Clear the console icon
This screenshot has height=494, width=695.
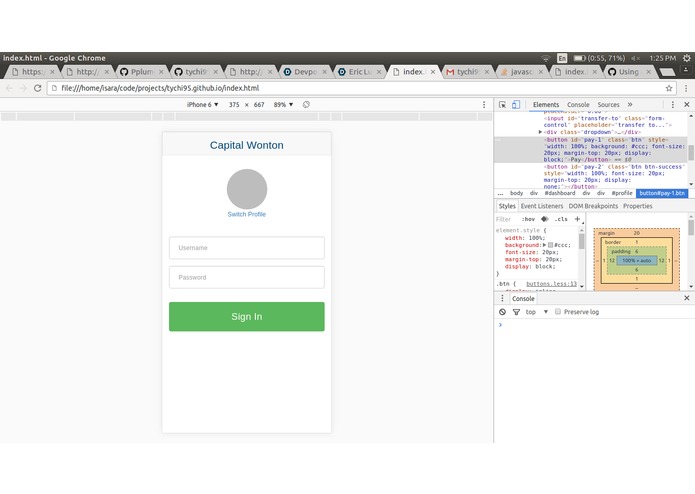pyautogui.click(x=502, y=312)
